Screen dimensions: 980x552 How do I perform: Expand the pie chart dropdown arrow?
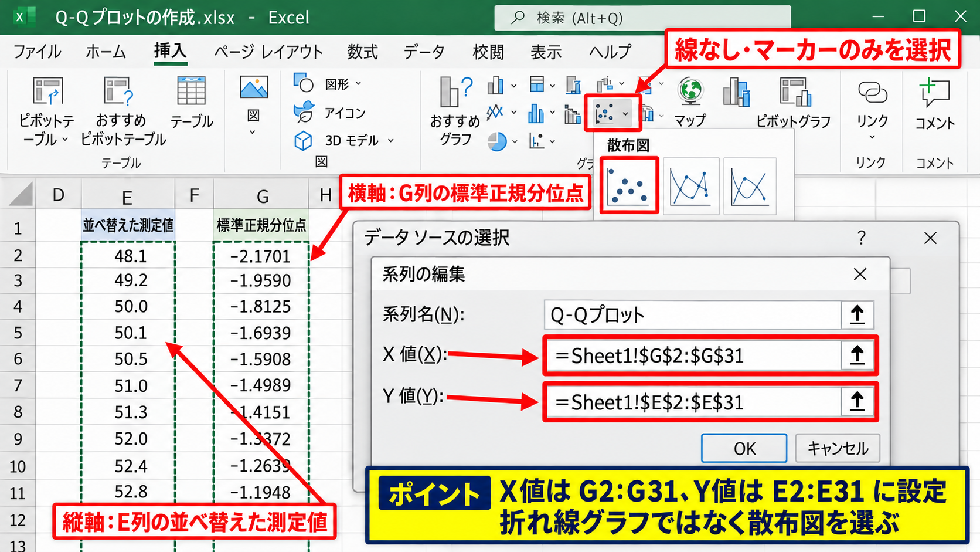(x=515, y=141)
